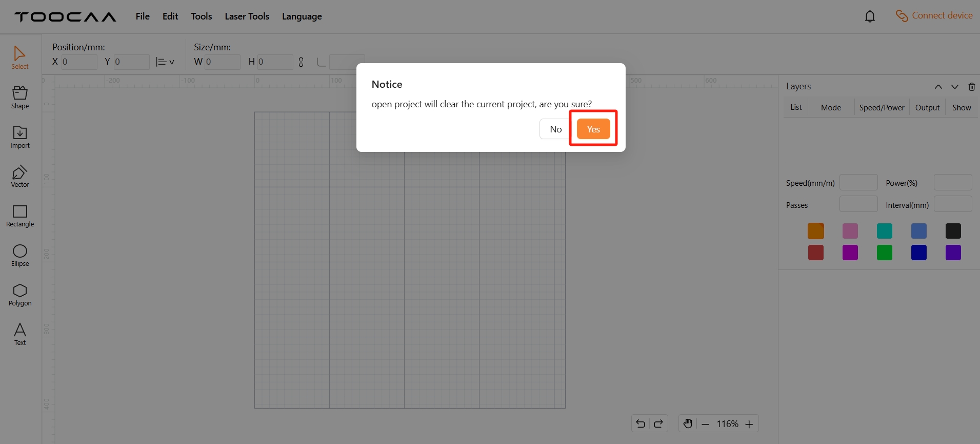Click the TOOCAA logo
Image resolution: width=980 pixels, height=444 pixels.
click(65, 17)
